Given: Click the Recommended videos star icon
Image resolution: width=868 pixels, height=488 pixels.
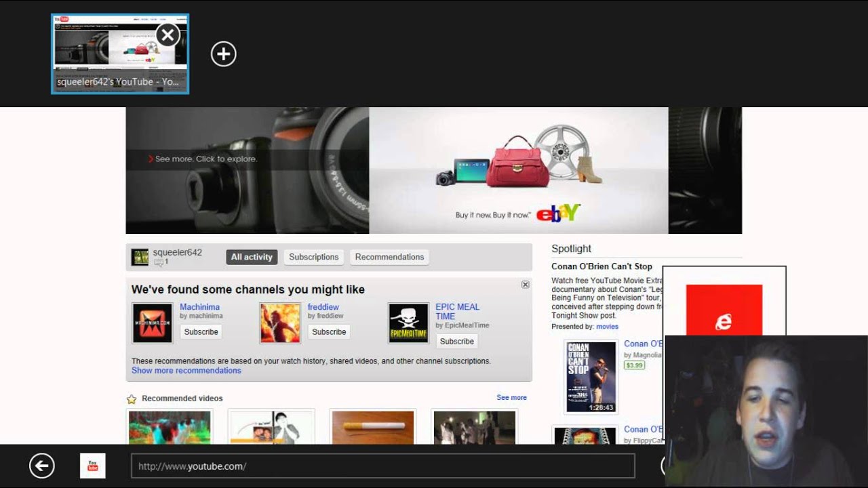Looking at the screenshot, I should pos(132,399).
